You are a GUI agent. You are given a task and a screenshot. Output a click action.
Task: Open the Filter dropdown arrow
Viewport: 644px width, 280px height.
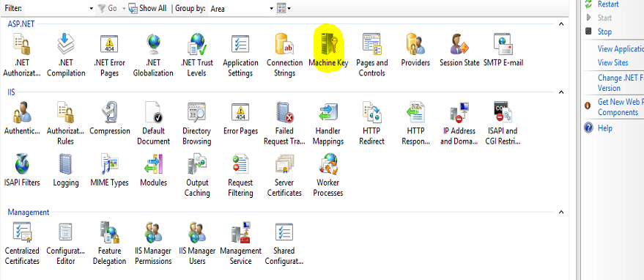pos(91,8)
